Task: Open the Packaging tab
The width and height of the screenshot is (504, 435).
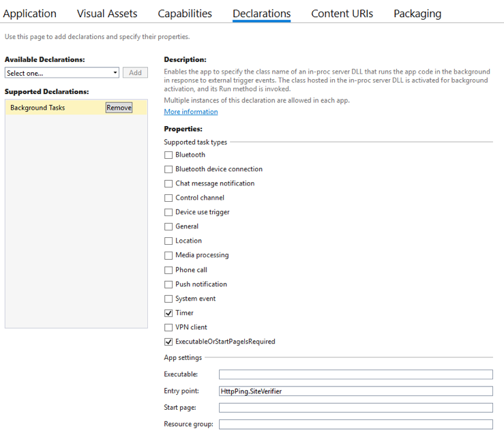Action: 417,14
